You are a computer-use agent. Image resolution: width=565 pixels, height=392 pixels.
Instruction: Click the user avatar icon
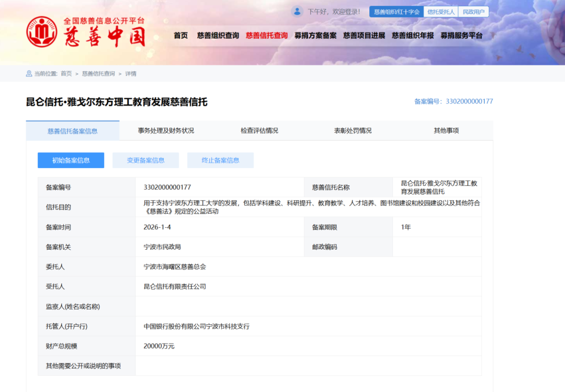(x=297, y=12)
